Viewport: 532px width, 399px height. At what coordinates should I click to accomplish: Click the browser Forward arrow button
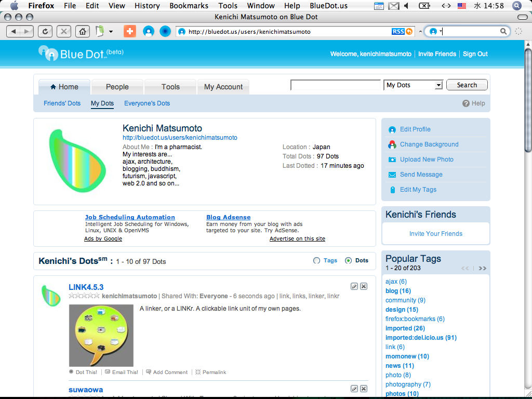(x=27, y=32)
